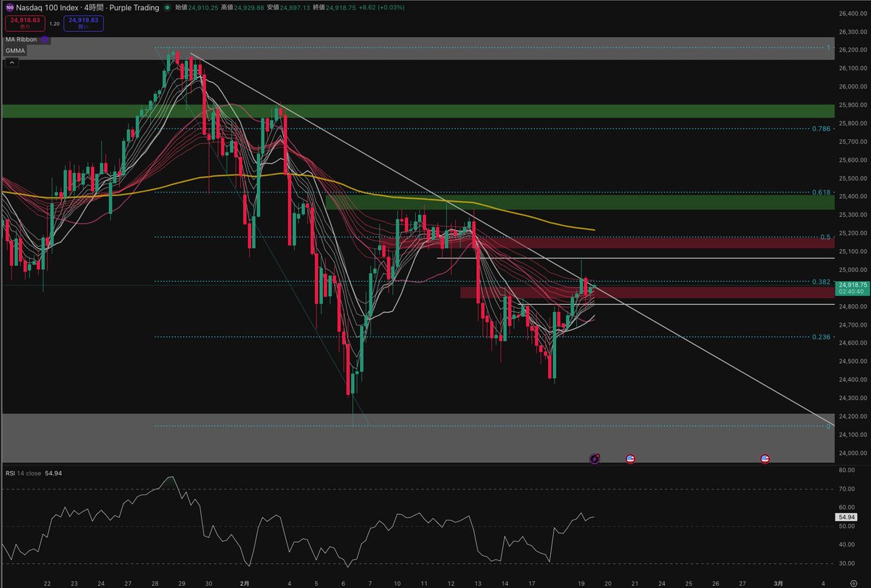The image size is (871, 588).
Task: Select the MA Ribbon indicator label
Action: (x=23, y=39)
